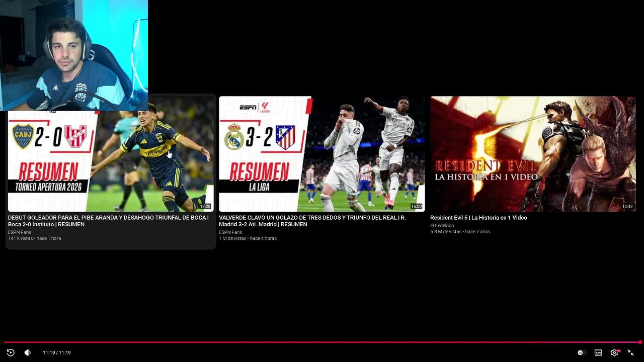
Task: Turn on subtitles with the captions icon
Action: 598,352
